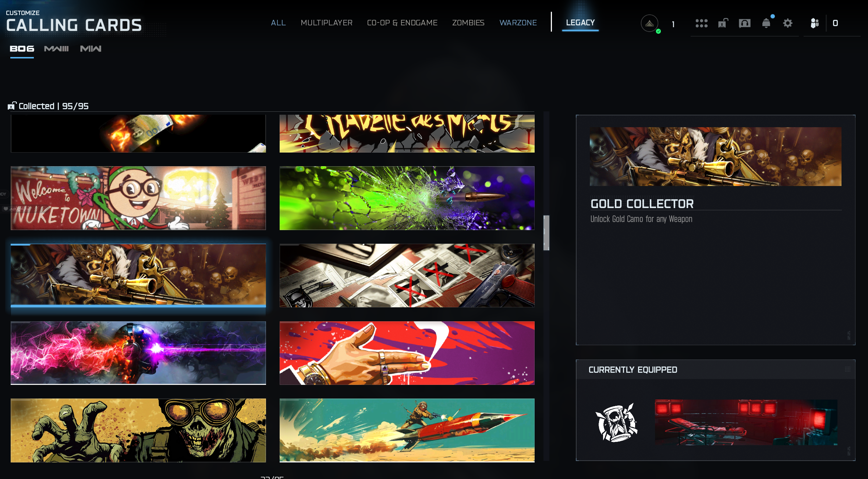Switch to the MULTIPLAYER tab
The width and height of the screenshot is (868, 479).
click(x=326, y=23)
